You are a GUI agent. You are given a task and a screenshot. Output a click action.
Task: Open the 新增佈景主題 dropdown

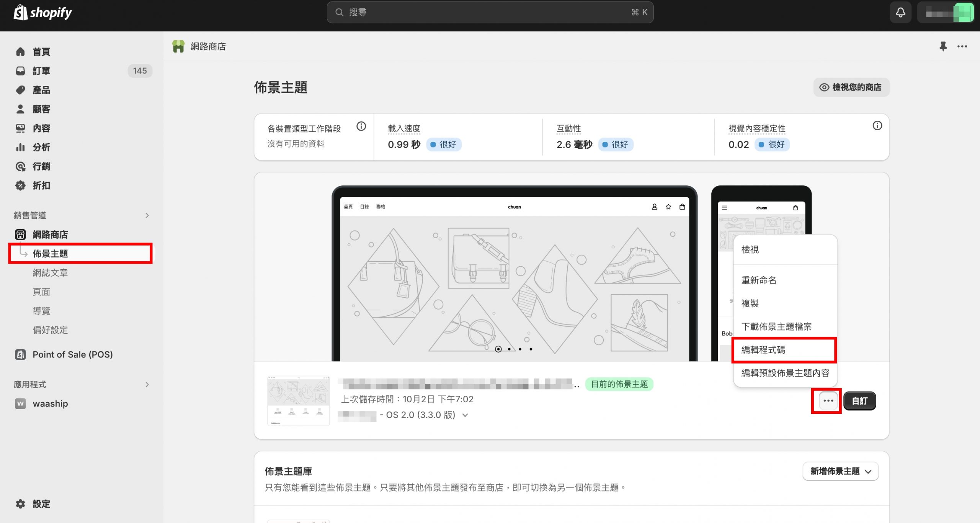[x=840, y=471]
